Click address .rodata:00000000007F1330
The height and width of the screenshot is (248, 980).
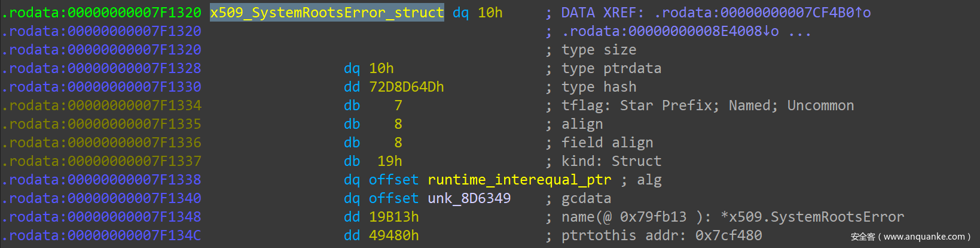[x=102, y=87]
